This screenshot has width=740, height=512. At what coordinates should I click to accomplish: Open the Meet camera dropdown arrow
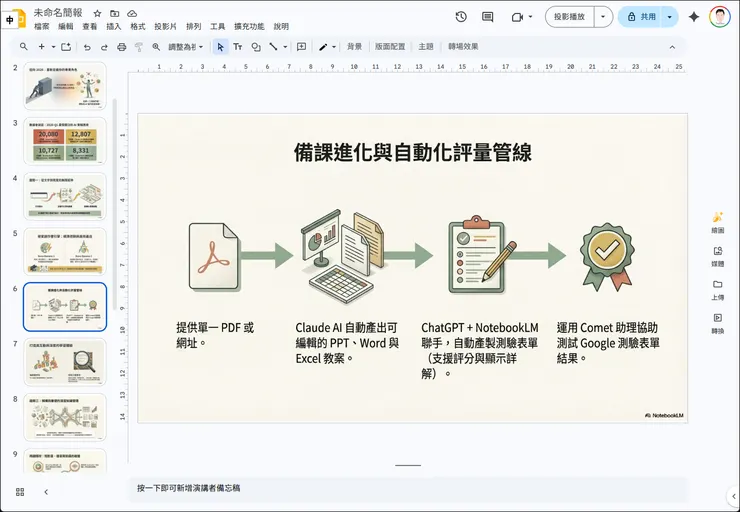pyautogui.click(x=530, y=17)
